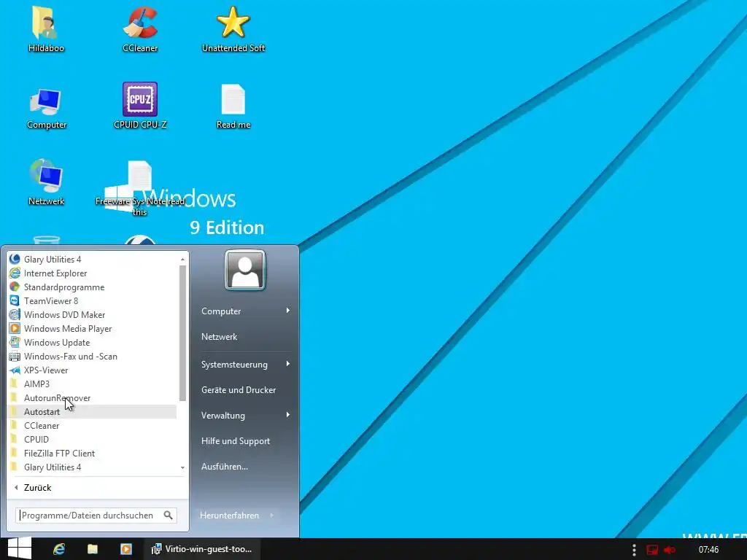Launch CCleaner from the desktop icon

coord(140,29)
